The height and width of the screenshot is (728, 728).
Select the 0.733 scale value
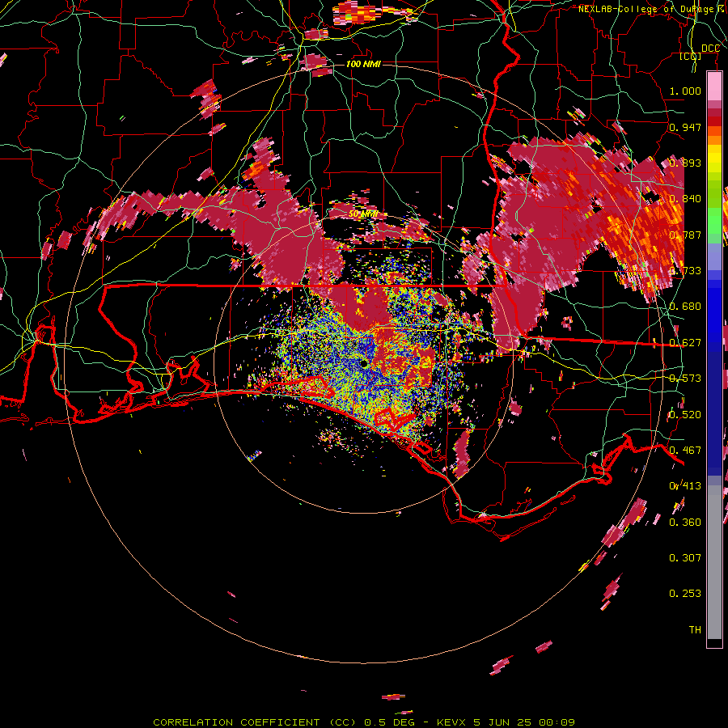coord(685,271)
